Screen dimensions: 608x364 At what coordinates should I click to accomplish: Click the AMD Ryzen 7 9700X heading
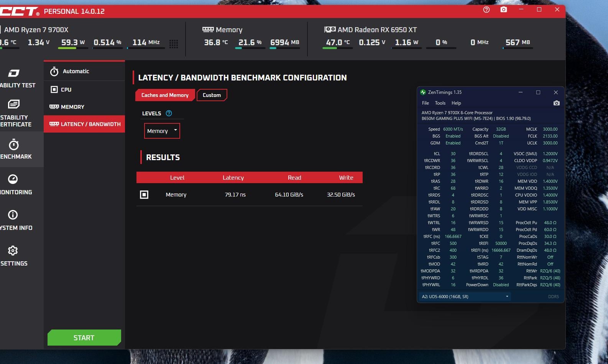click(36, 30)
